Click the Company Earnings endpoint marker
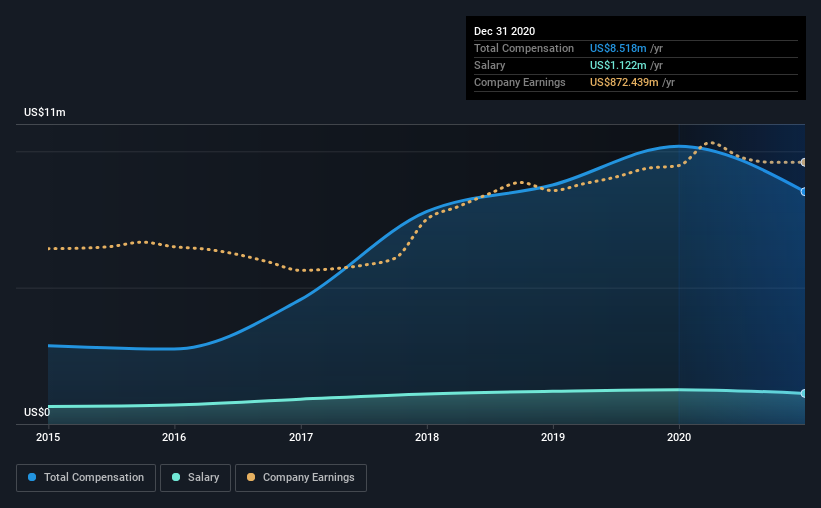The height and width of the screenshot is (508, 821). coord(804,162)
